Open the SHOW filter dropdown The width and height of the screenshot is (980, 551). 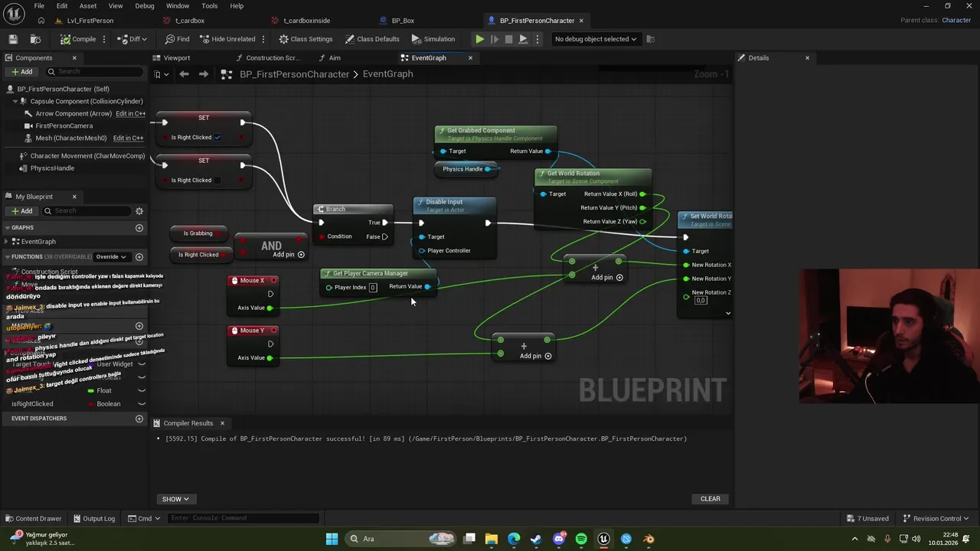[175, 499]
